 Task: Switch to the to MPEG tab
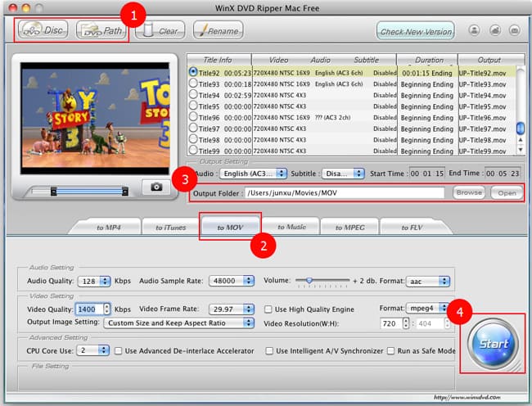349,228
